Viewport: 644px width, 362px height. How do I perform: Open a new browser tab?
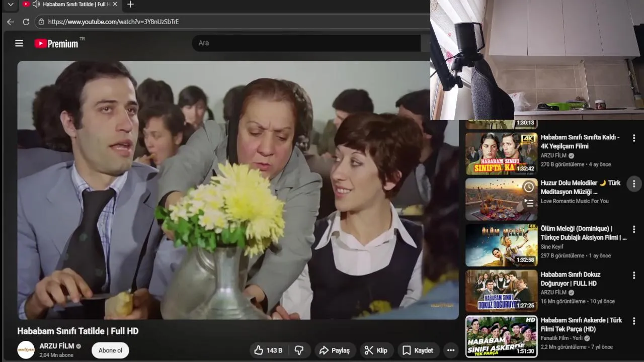coord(130,5)
